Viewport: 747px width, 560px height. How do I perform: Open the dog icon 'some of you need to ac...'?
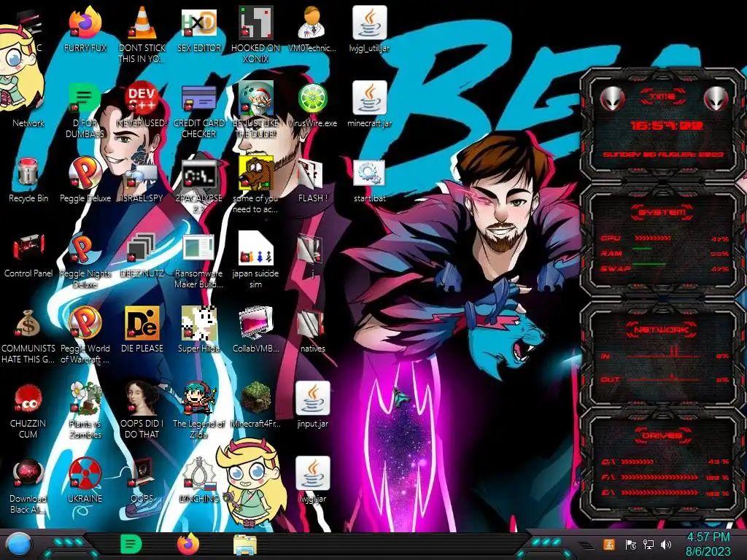click(256, 172)
